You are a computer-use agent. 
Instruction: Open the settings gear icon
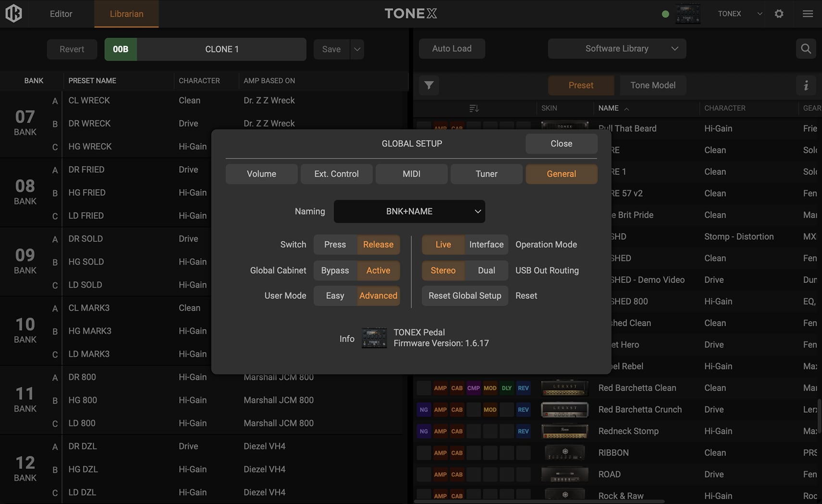tap(779, 13)
